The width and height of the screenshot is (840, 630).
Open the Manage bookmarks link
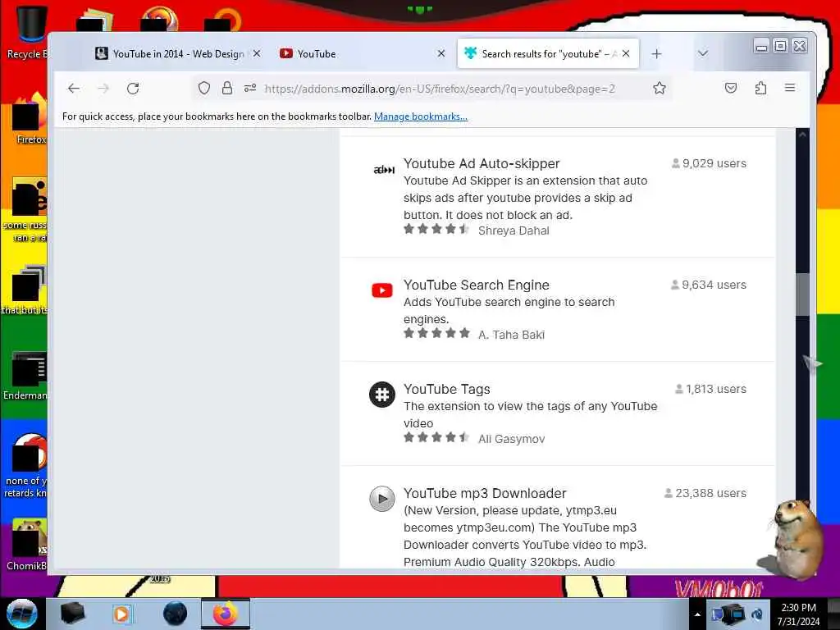click(421, 116)
